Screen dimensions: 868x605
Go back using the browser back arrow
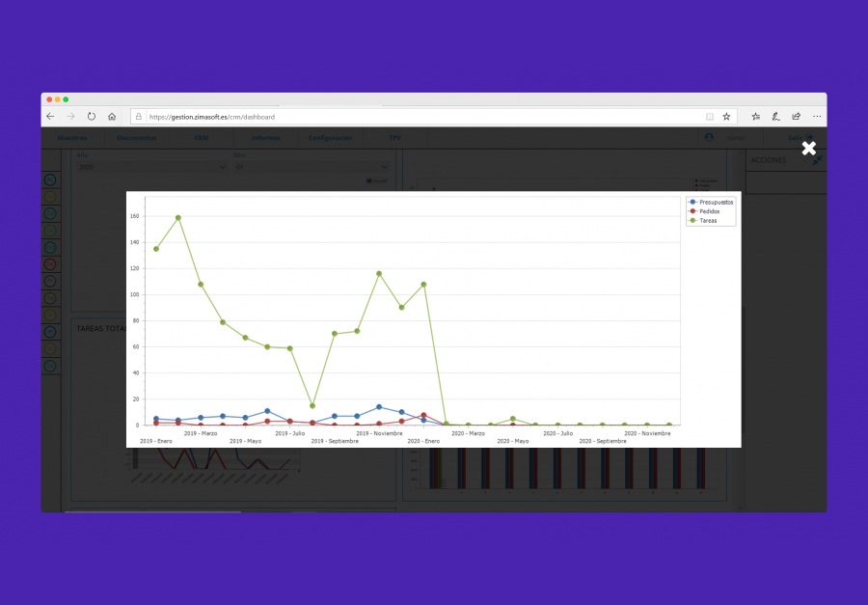50,117
